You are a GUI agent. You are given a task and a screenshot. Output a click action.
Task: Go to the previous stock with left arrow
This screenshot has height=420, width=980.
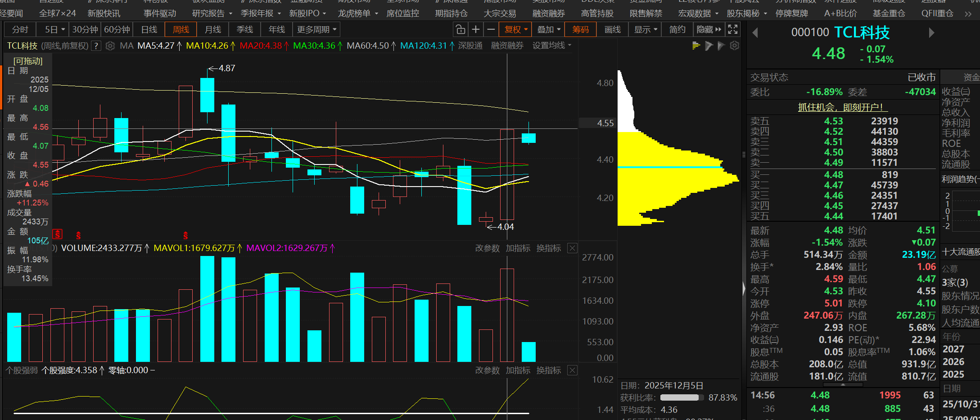pos(755,33)
